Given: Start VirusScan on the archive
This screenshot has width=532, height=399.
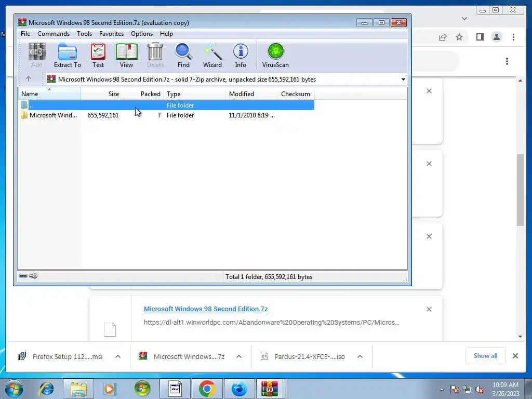Looking at the screenshot, I should [275, 56].
